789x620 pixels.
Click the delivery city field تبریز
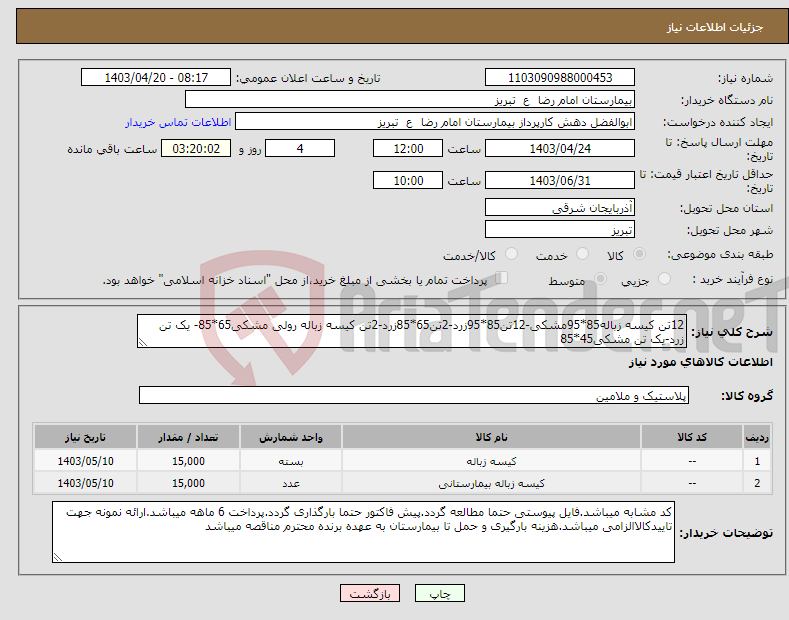pos(560,229)
